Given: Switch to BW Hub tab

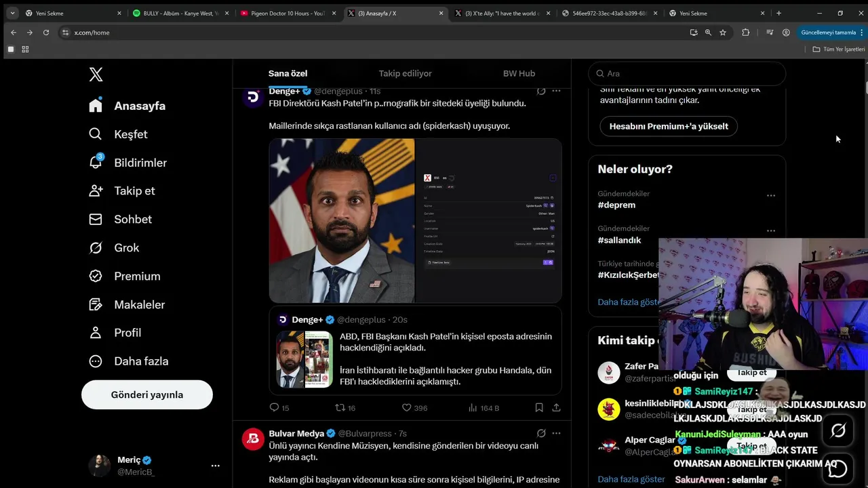Looking at the screenshot, I should click(x=519, y=73).
